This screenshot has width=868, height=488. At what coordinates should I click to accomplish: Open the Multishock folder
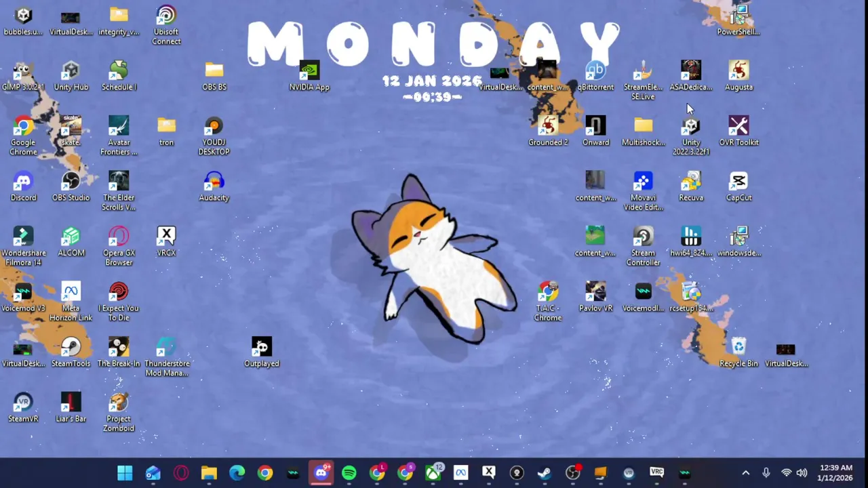click(x=643, y=131)
